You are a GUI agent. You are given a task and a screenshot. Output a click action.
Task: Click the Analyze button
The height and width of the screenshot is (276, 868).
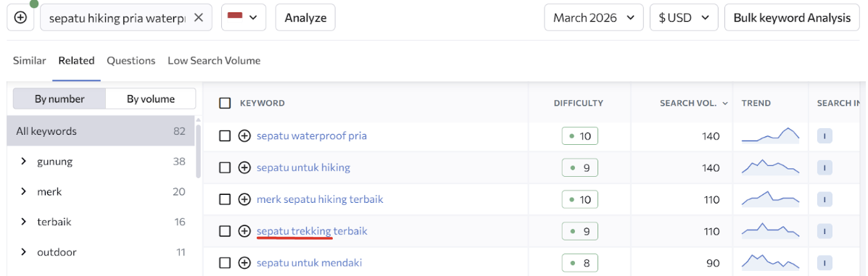click(305, 17)
